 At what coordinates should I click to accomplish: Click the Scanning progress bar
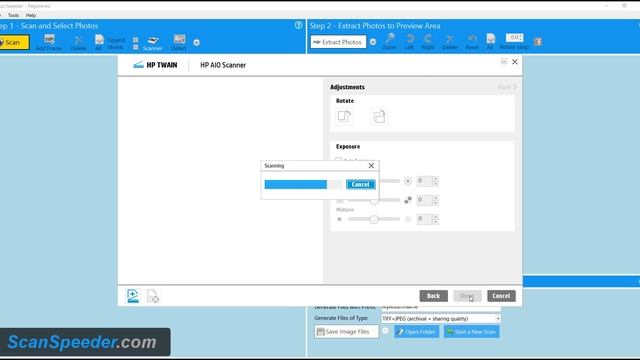pos(303,184)
